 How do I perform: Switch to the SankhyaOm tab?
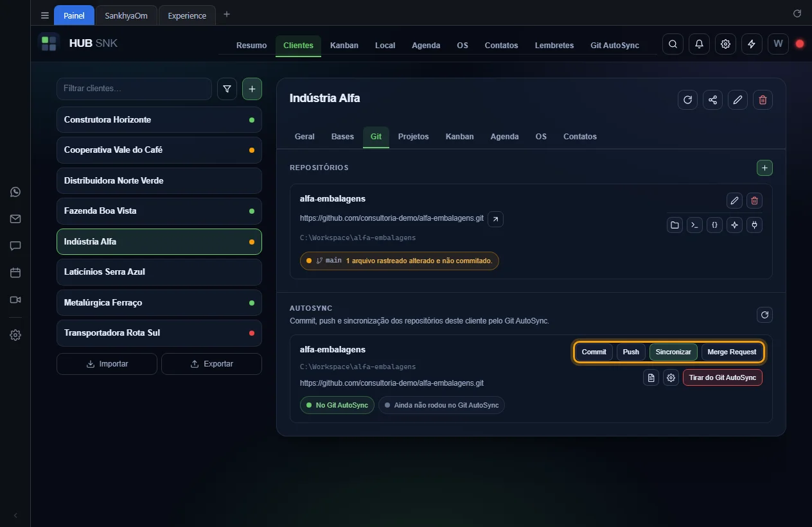tap(126, 15)
